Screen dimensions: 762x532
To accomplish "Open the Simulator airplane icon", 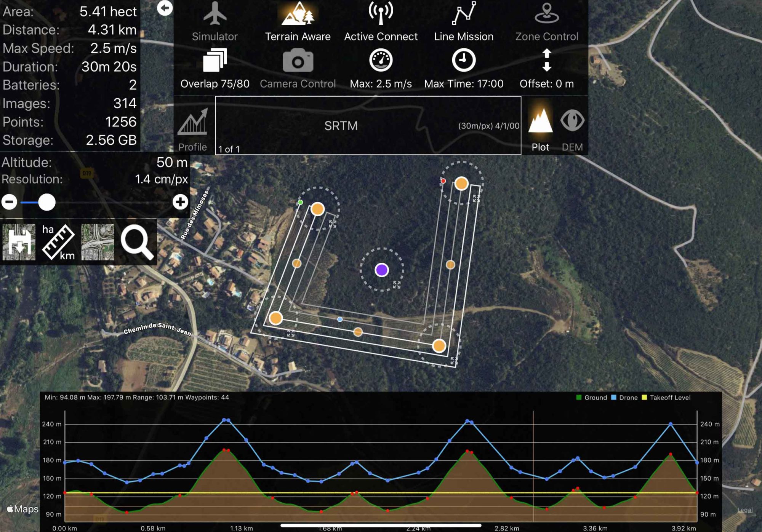I will pyautogui.click(x=215, y=14).
